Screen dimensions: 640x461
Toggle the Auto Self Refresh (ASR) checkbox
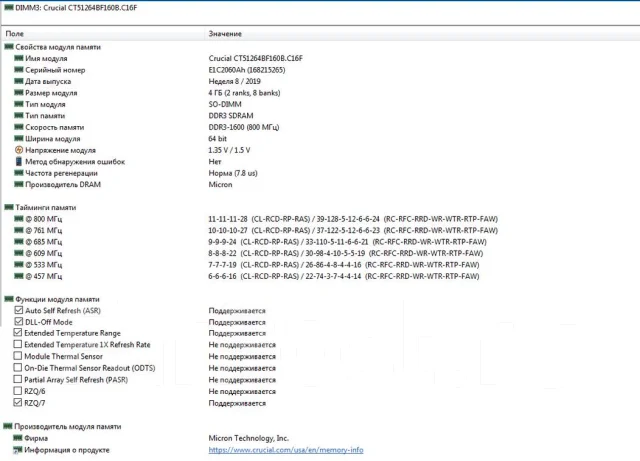coord(19,310)
